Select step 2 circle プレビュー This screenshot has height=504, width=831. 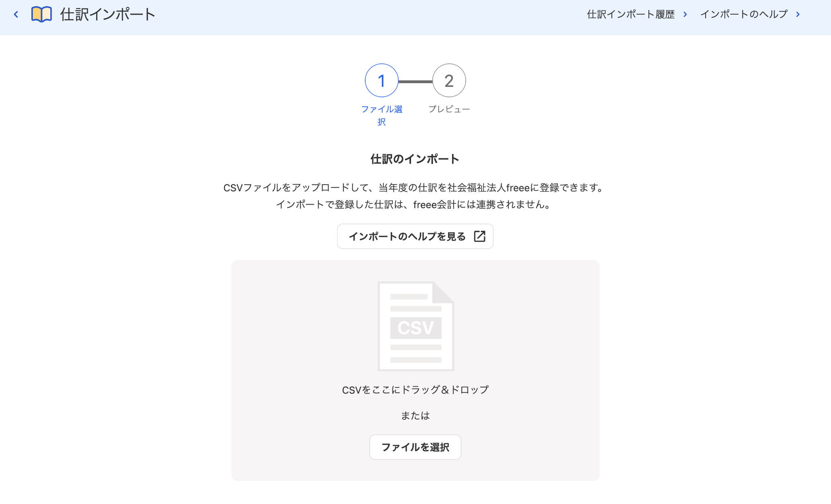pos(449,80)
